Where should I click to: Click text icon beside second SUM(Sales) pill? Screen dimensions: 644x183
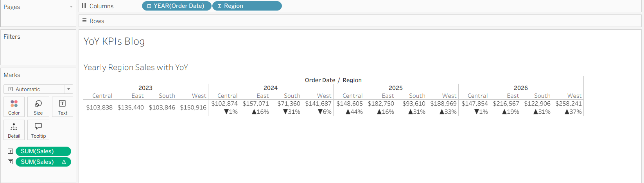11,162
